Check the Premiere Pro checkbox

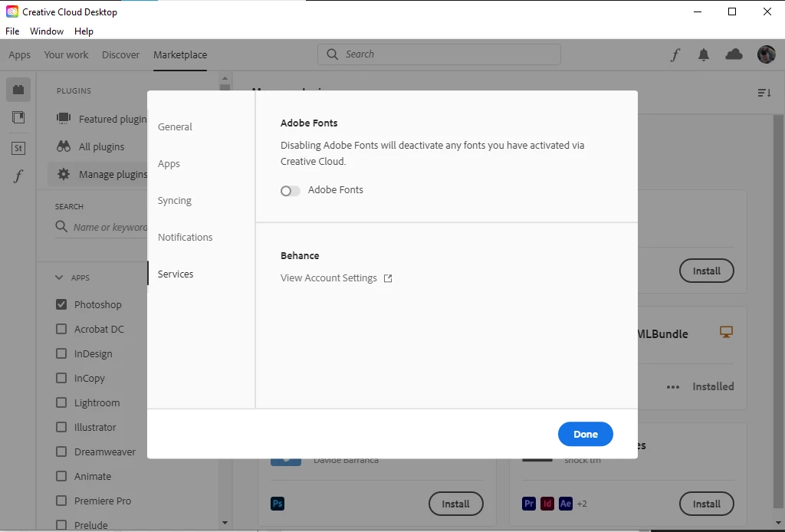pos(61,501)
